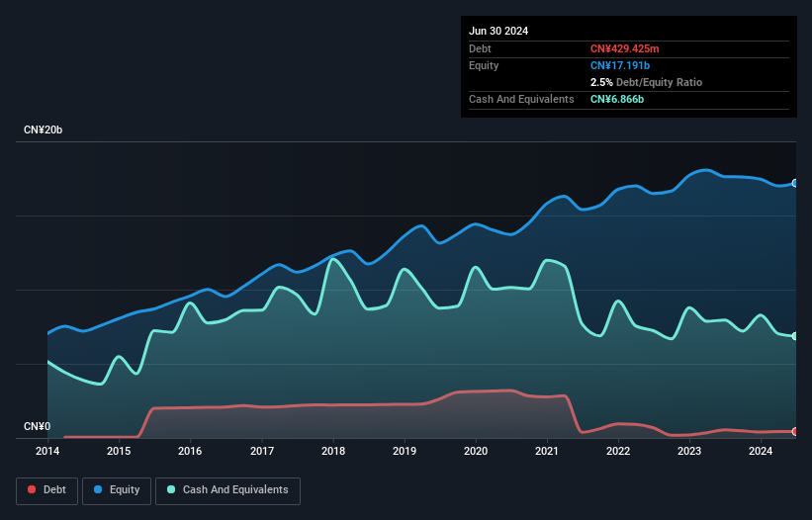Click the red Debt legend dot
This screenshot has width=812, height=520.
coord(32,489)
